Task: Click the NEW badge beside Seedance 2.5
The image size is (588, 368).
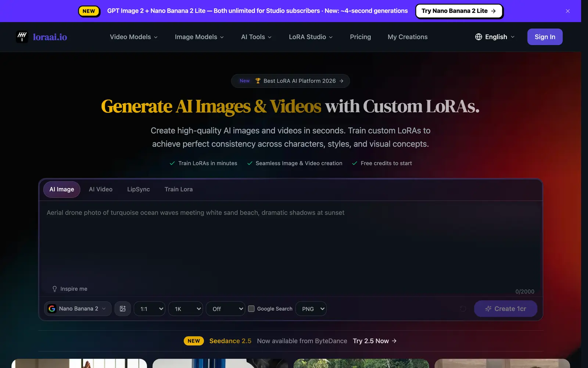Action: 194,341
